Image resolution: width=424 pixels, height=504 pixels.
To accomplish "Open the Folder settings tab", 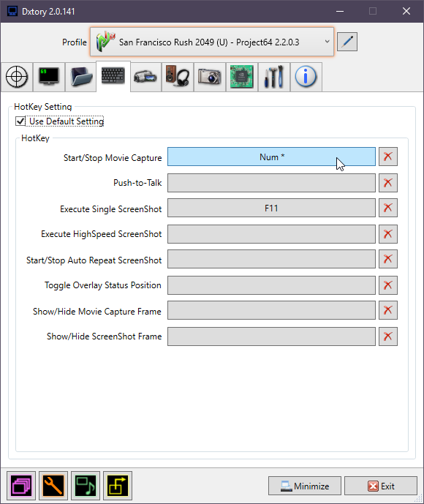I will coord(81,77).
